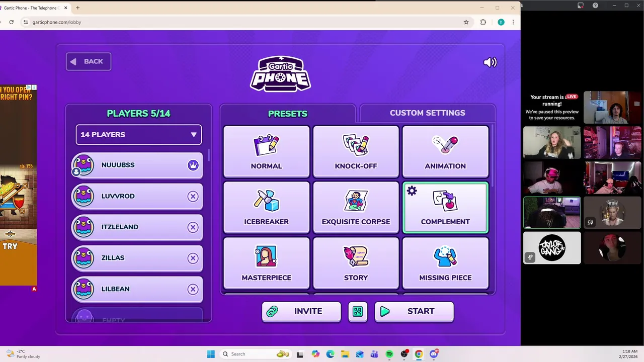644x362 pixels.
Task: Click the player list scrollbar
Action: [x=208, y=156]
